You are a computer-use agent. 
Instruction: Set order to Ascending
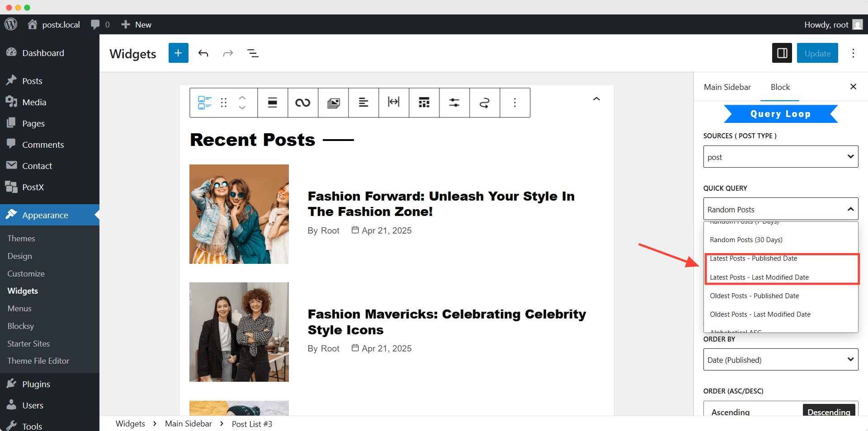(731, 411)
